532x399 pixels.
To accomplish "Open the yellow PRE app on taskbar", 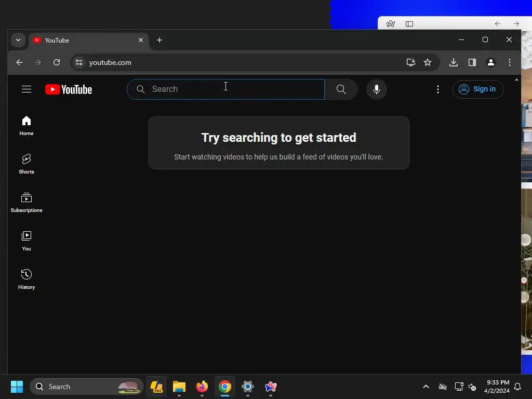I will (156, 387).
